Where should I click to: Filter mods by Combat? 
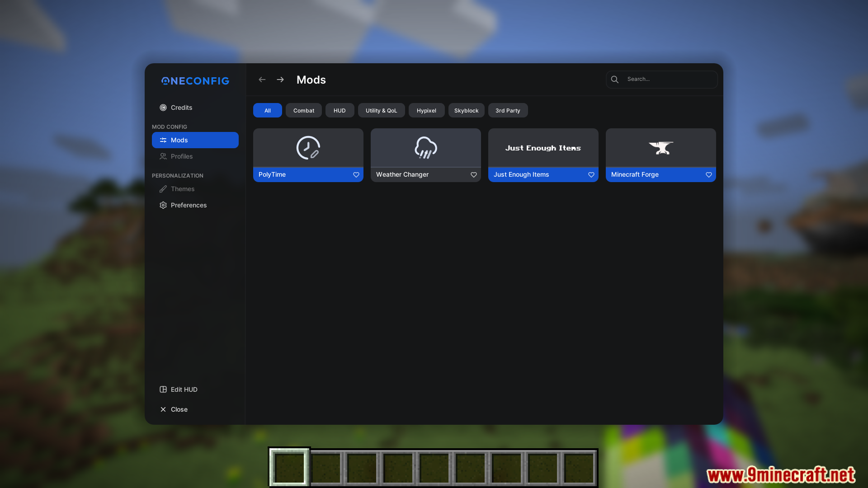coord(304,110)
